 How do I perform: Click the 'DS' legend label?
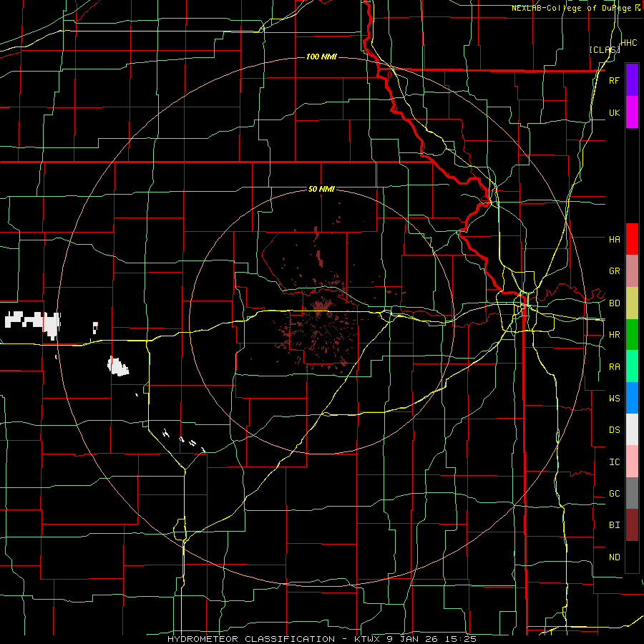point(614,430)
